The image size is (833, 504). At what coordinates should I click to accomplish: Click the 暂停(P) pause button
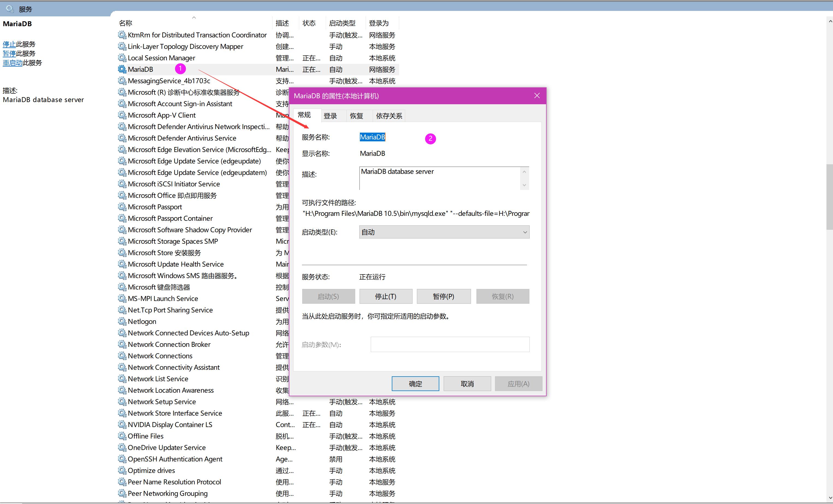click(x=444, y=296)
